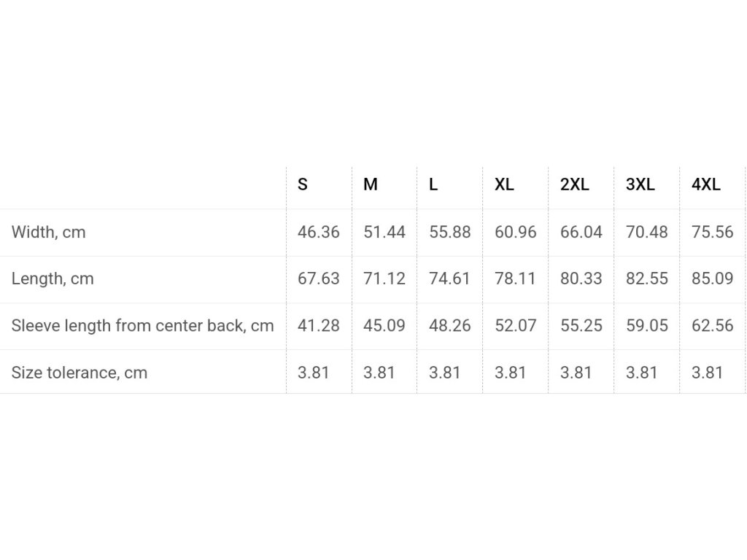Click the "Length, cm" row label
Image resolution: width=747 pixels, height=560 pixels.
tap(53, 279)
